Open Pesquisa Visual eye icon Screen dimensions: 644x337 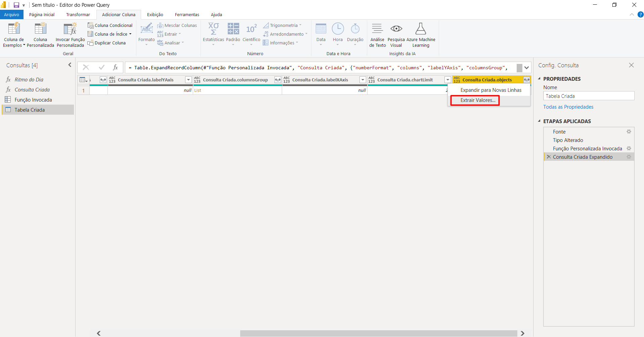click(x=396, y=29)
